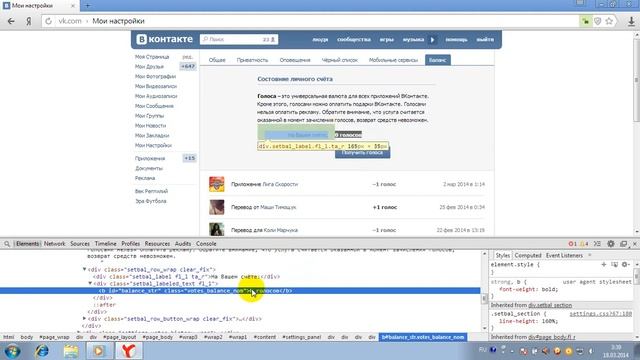640x360 pixels.
Task: Open the settings.css source link
Action: coord(600,313)
